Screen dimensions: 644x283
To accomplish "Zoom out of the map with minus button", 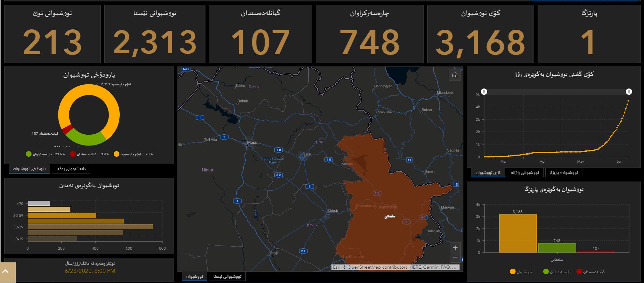I will click(x=455, y=257).
